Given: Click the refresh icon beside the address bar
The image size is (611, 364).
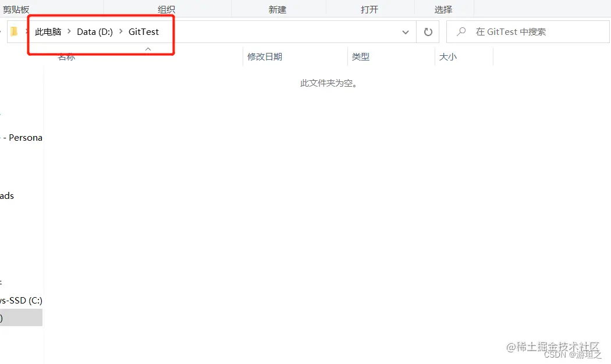Looking at the screenshot, I should point(428,32).
